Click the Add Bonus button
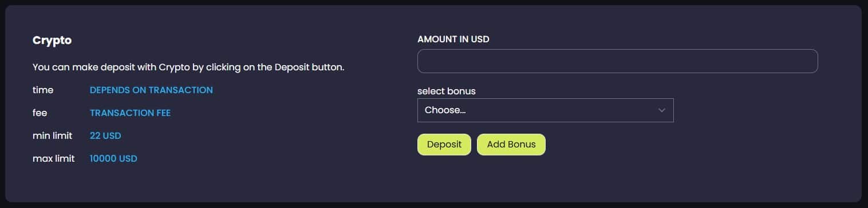Image resolution: width=868 pixels, height=208 pixels. 511,145
